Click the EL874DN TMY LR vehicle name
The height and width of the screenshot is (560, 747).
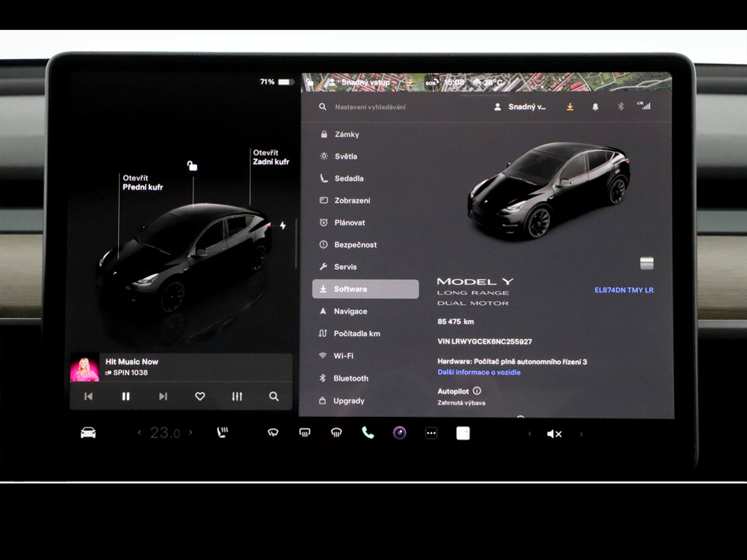pos(624,290)
